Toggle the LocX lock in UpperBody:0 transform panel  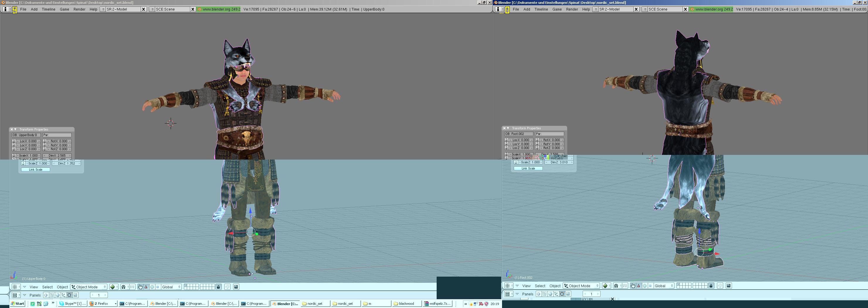pyautogui.click(x=14, y=141)
